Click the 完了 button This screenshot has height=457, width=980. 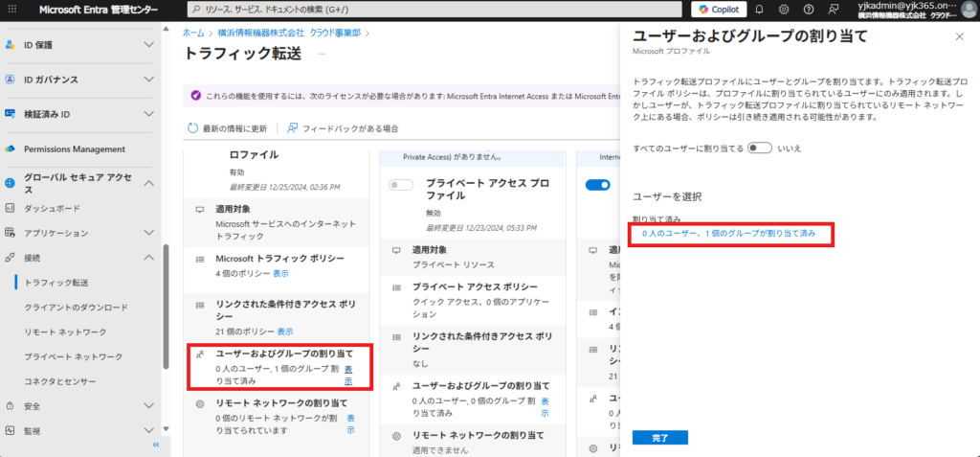659,438
